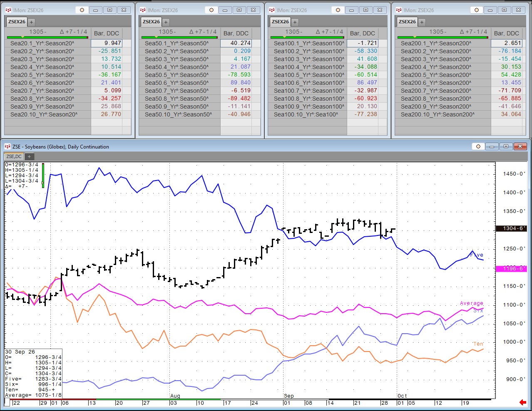Click the CQG icon of the ZSE Soybeans chart window
The width and height of the screenshot is (532, 411).
click(7, 146)
